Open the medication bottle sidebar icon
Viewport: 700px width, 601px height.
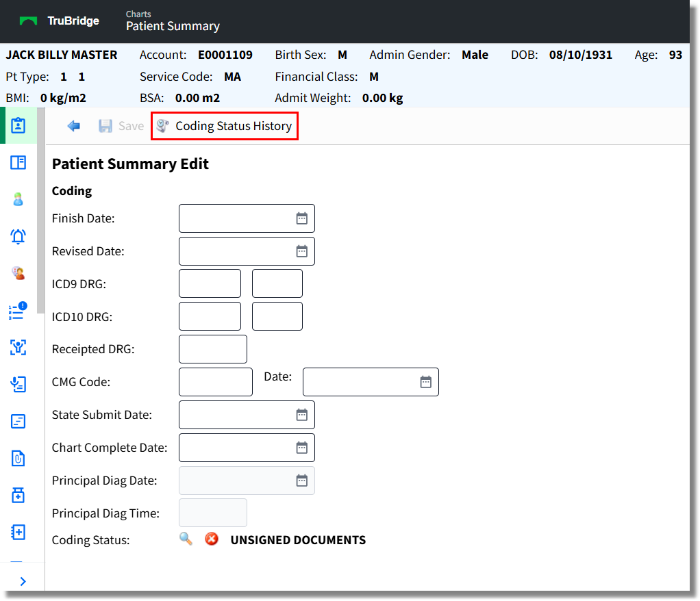(18, 496)
